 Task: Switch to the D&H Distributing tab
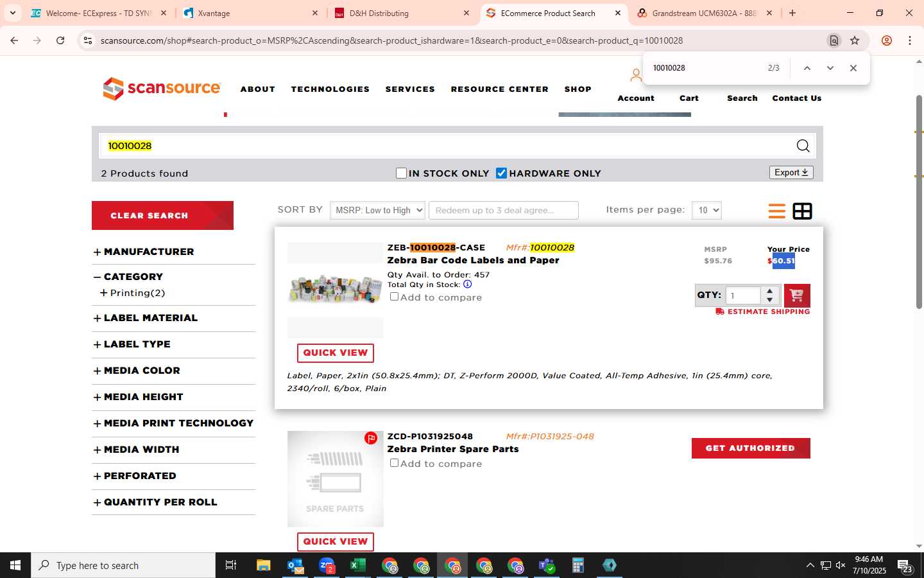(401, 13)
